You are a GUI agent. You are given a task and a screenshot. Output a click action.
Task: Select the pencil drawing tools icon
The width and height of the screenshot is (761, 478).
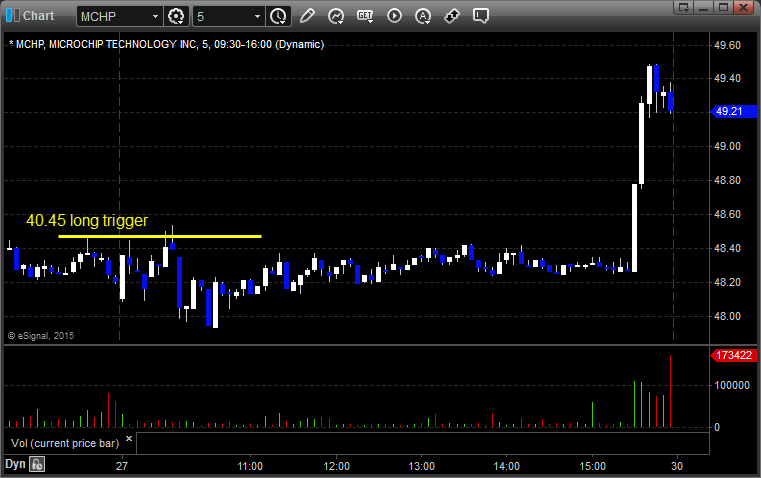pyautogui.click(x=307, y=16)
